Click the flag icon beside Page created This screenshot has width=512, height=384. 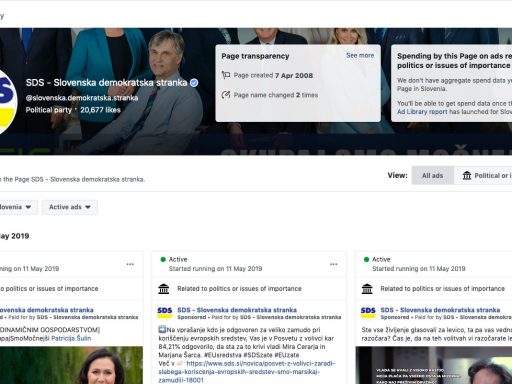point(226,75)
